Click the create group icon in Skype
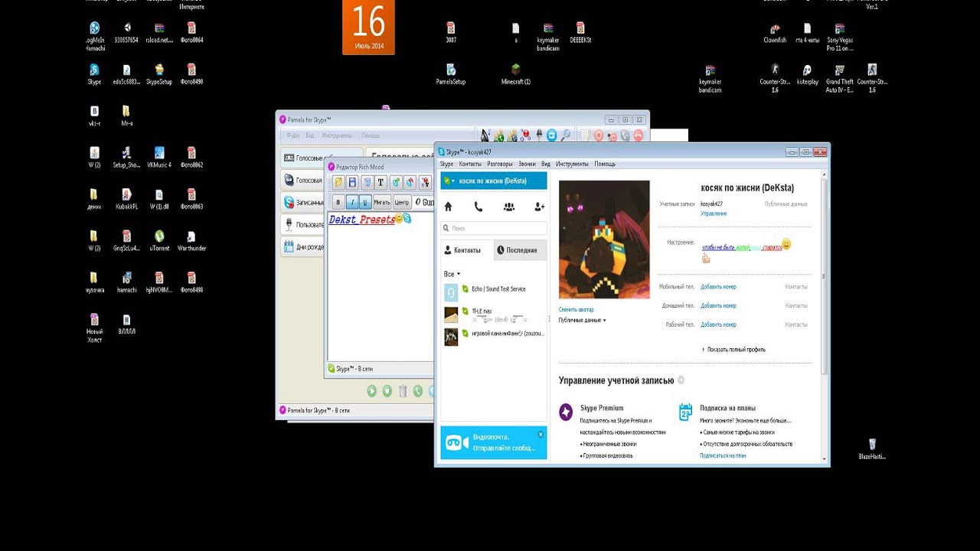Screen dimensions: 980x551 point(509,207)
